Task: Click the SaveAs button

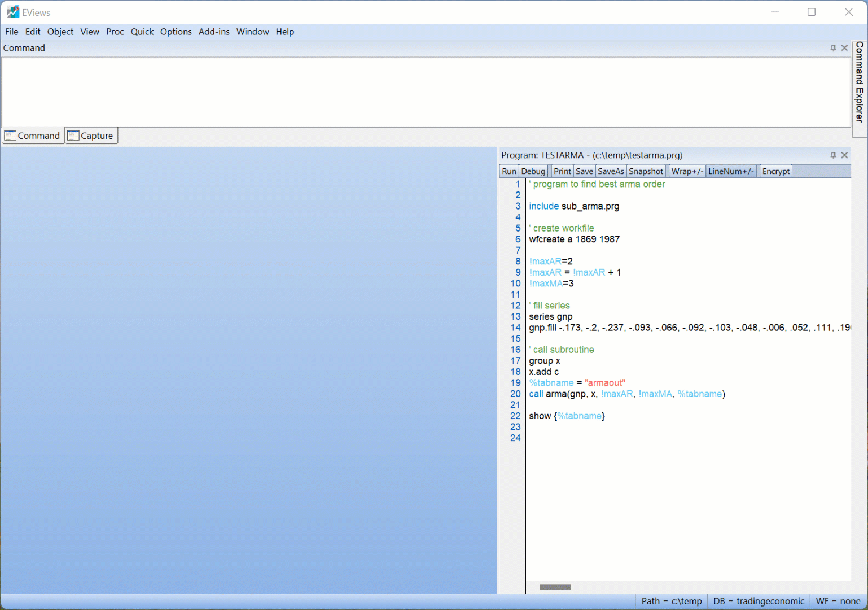Action: 611,171
